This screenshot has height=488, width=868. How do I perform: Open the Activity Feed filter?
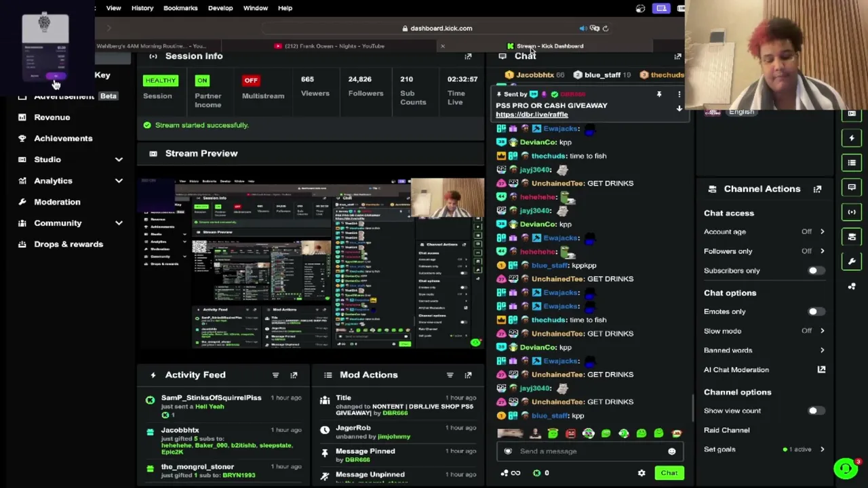click(275, 375)
